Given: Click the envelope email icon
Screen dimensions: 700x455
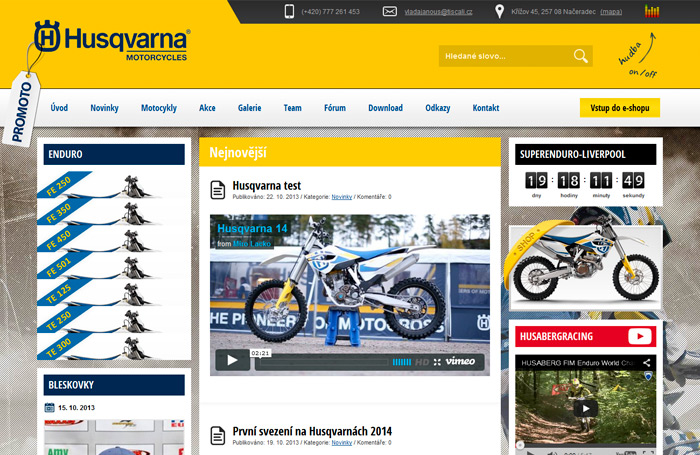Looking at the screenshot, I should coord(390,11).
